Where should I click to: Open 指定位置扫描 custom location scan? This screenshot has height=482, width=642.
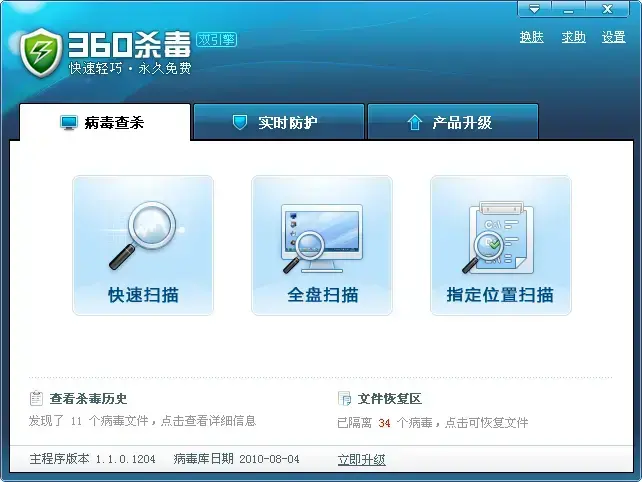point(501,246)
